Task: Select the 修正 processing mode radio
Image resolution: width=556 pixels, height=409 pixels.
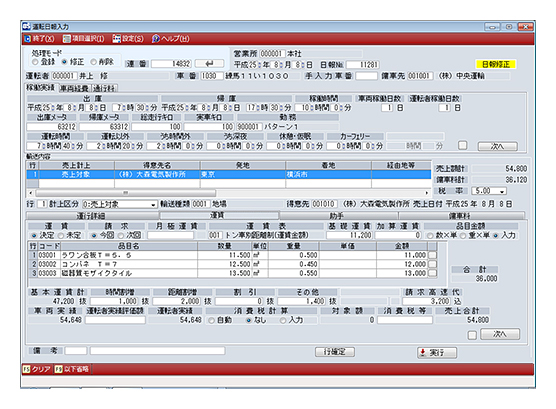Action: click(x=65, y=62)
